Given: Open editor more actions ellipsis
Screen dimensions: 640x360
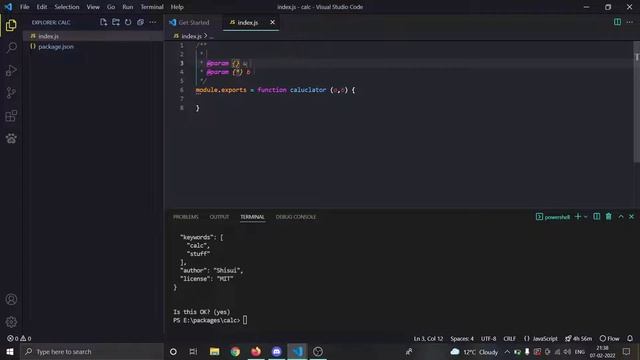Looking at the screenshot, I should tap(630, 22).
